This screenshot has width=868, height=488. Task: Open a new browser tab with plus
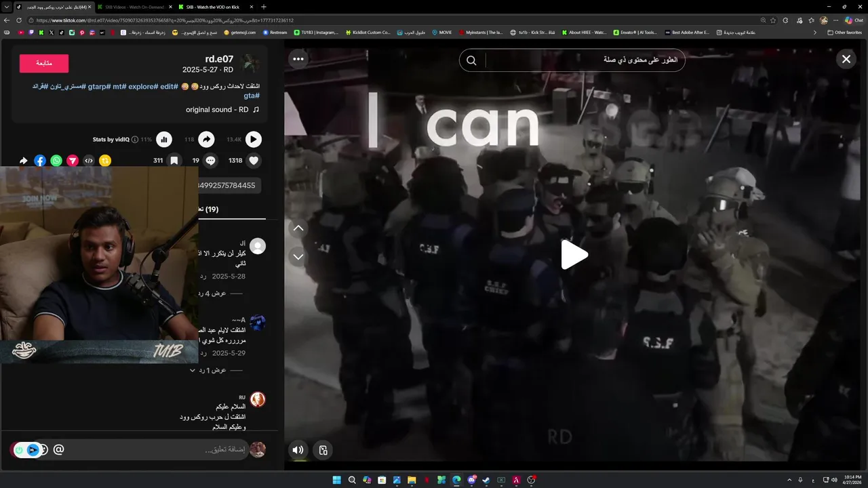click(264, 7)
